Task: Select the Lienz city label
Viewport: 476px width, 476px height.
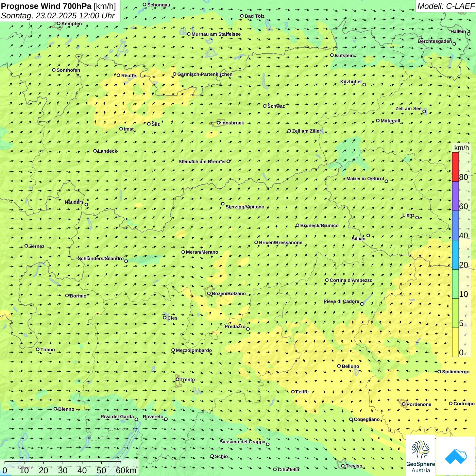Action: pyautogui.click(x=408, y=215)
